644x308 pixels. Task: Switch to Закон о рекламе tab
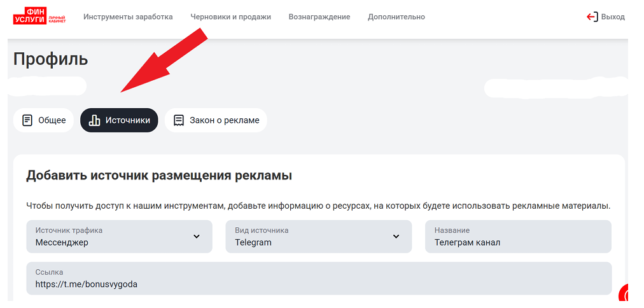click(x=216, y=120)
